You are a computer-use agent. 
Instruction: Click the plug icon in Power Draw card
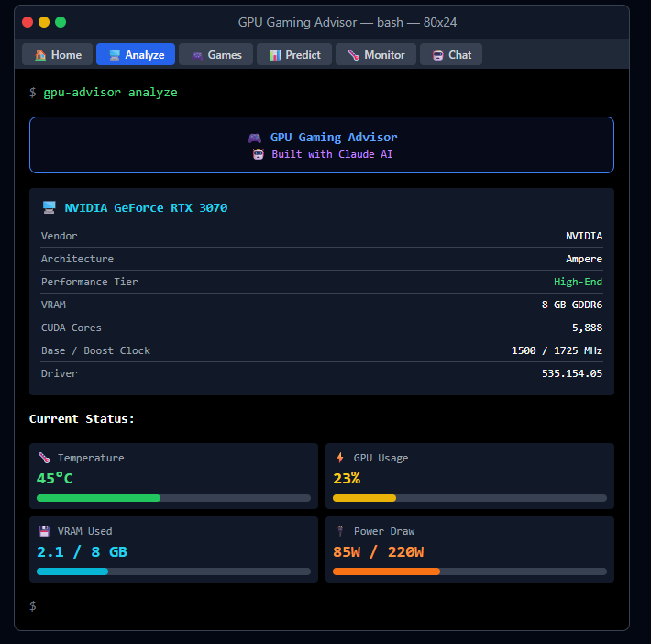pyautogui.click(x=340, y=531)
